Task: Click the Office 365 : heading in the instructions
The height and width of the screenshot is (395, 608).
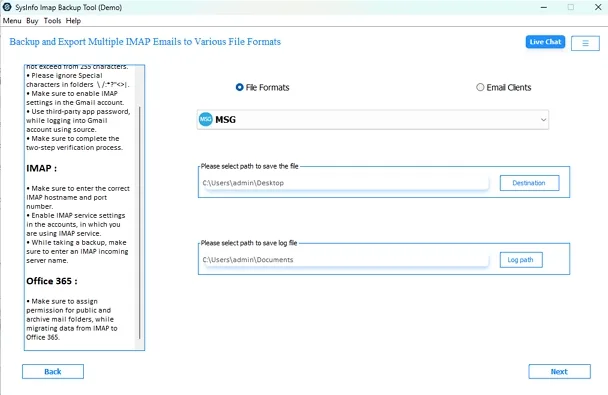Action: (x=52, y=281)
